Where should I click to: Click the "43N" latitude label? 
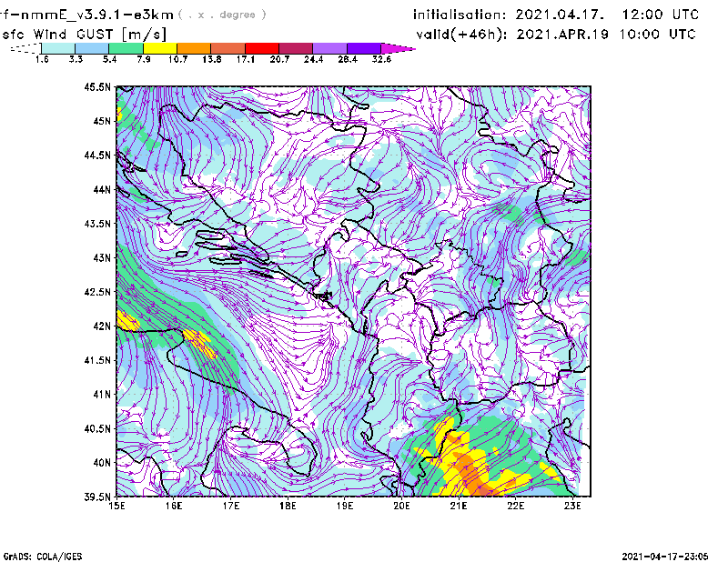102,257
